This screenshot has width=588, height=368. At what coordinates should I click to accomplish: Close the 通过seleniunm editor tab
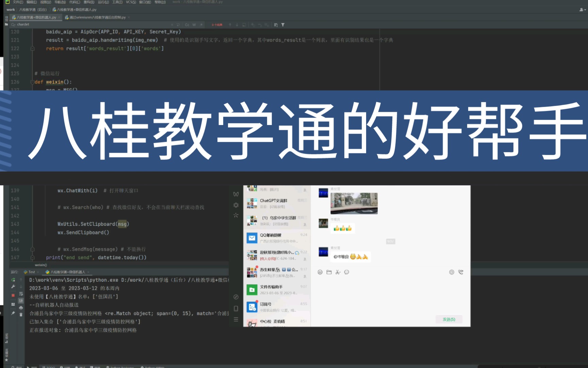pos(129,17)
